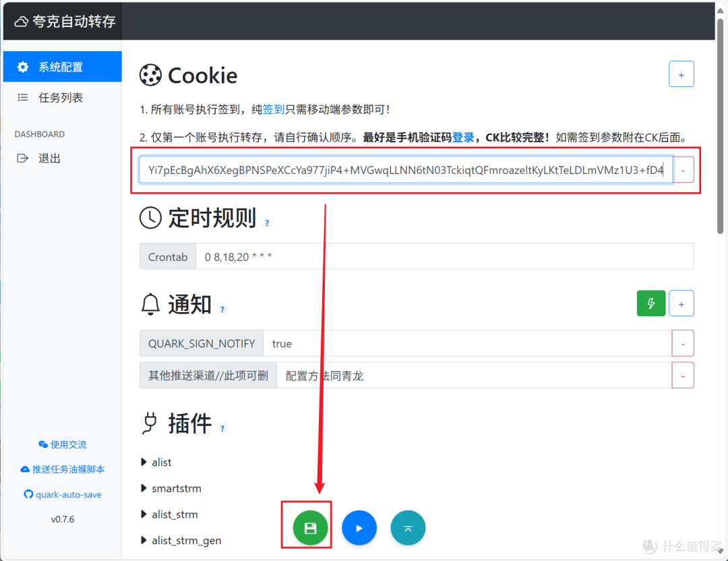The height and width of the screenshot is (561, 728).
Task: Add a notification entry with plus button
Action: pyautogui.click(x=681, y=303)
